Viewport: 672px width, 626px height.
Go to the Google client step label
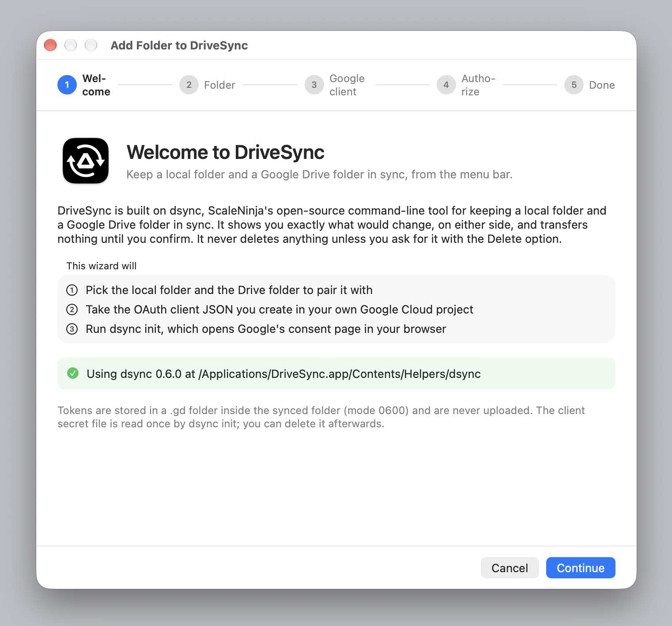tap(347, 85)
